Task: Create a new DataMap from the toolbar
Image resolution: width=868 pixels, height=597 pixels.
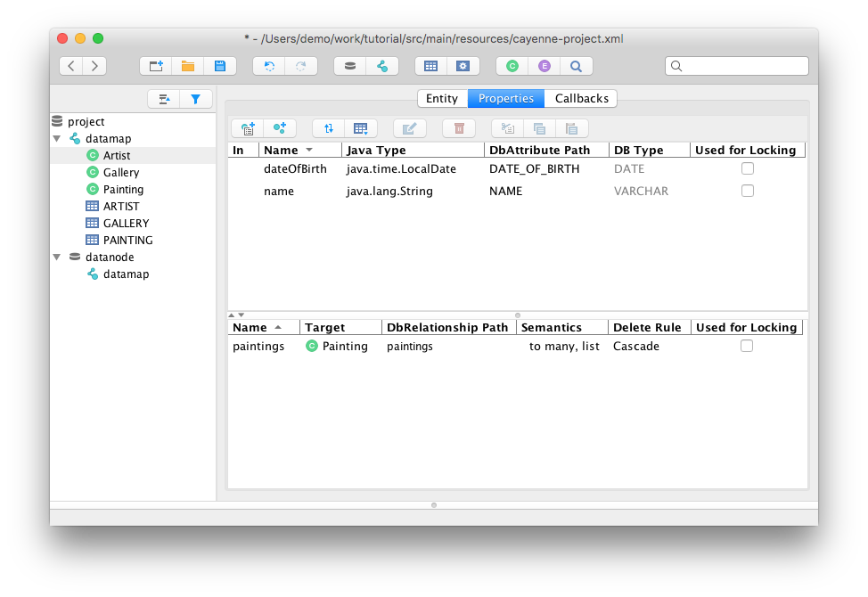Action: [x=382, y=66]
